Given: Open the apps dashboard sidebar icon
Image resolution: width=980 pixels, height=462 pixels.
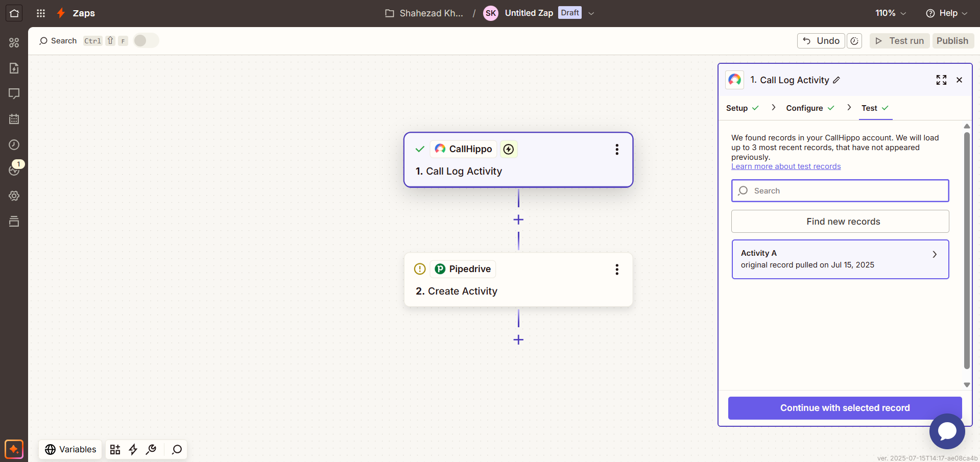Looking at the screenshot, I should [x=14, y=42].
